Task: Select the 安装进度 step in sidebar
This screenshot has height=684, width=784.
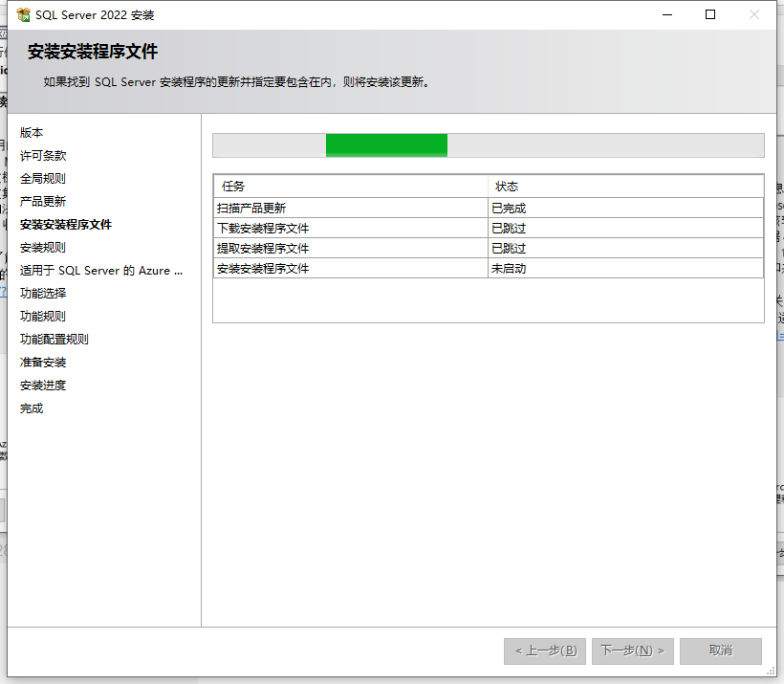Action: (43, 386)
